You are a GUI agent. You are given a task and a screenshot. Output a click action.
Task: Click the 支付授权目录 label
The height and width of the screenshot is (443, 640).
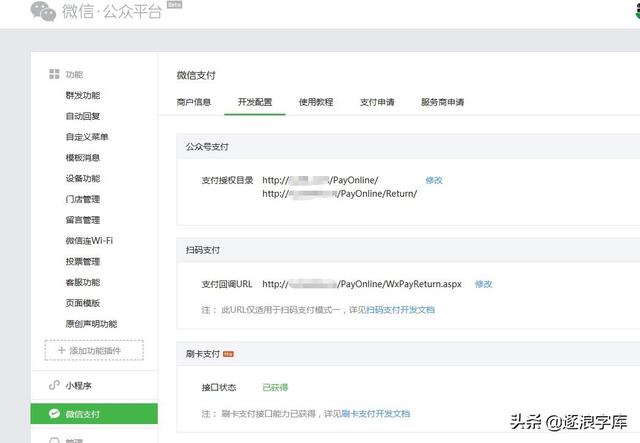pyautogui.click(x=227, y=180)
